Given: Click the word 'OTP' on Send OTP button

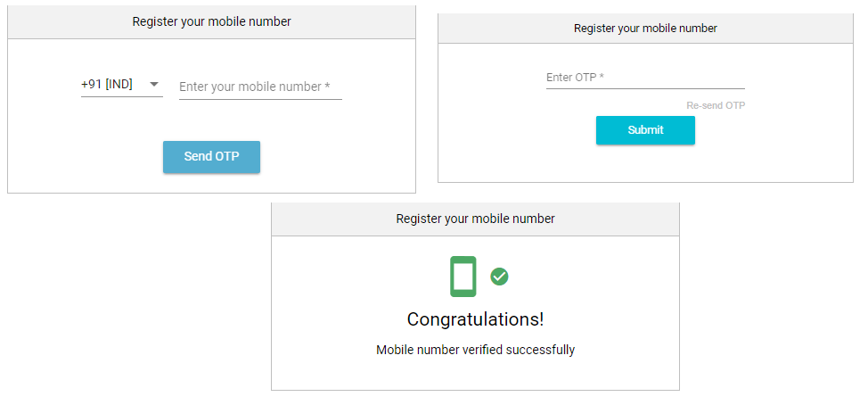Looking at the screenshot, I should tap(227, 157).
